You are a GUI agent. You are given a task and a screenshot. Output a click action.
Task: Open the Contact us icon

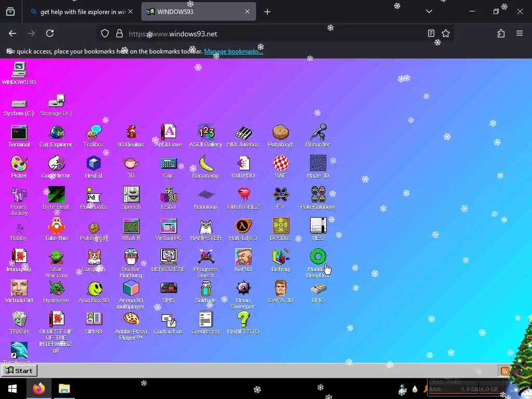tap(169, 323)
